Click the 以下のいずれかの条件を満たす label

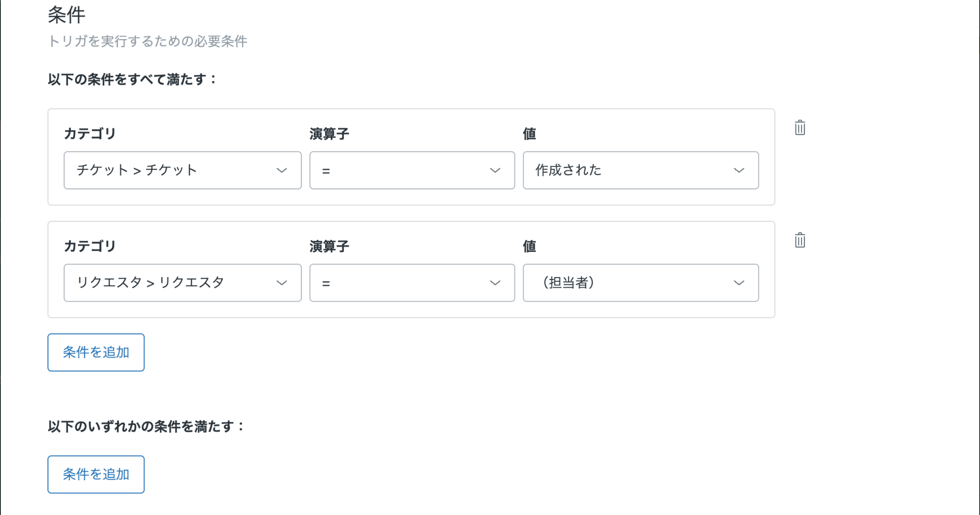point(146,427)
